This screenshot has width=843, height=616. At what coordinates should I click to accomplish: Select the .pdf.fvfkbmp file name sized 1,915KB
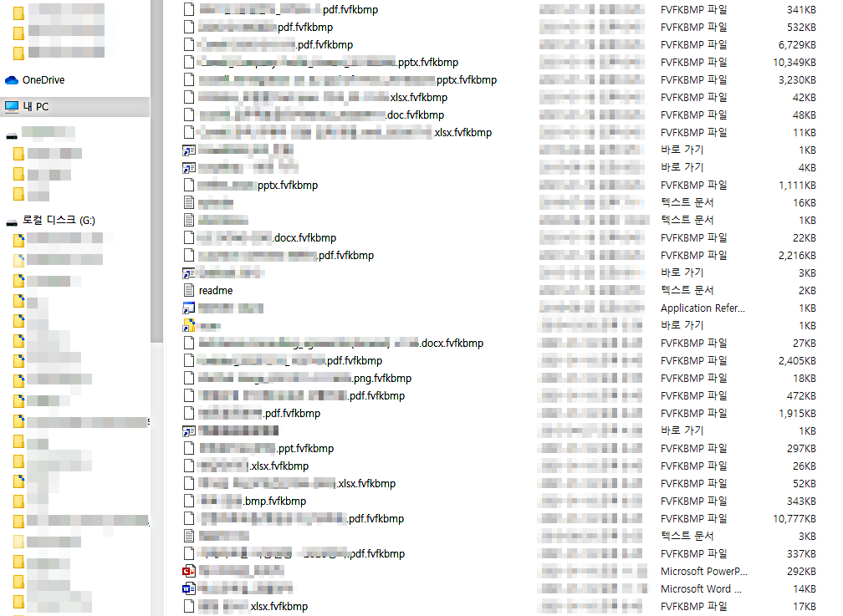pos(259,414)
